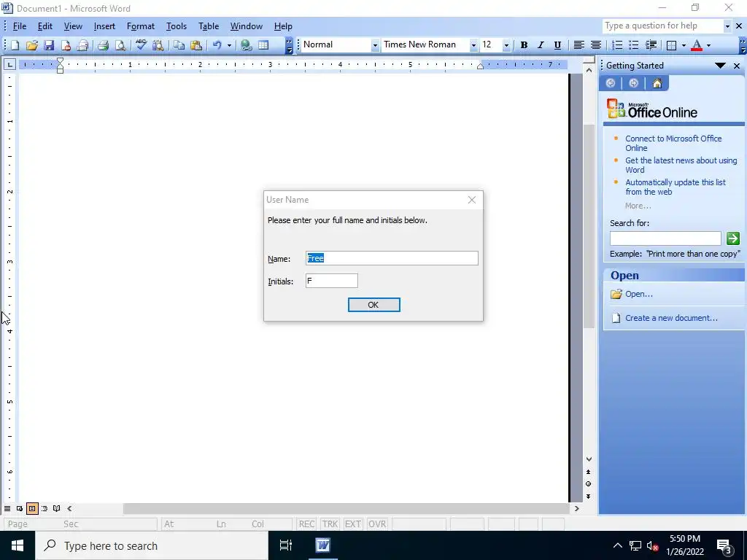This screenshot has height=560, width=747.
Task: Apply bulleted list formatting
Action: point(634,44)
